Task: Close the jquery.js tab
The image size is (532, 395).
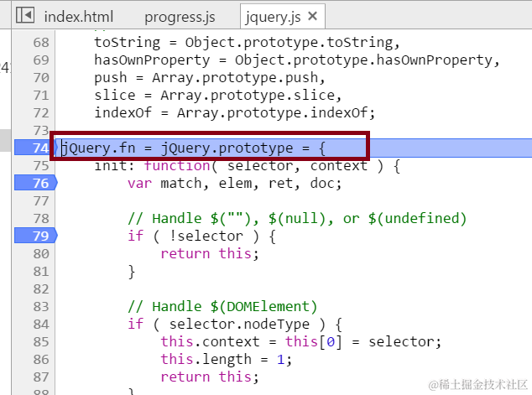Action: click(312, 16)
